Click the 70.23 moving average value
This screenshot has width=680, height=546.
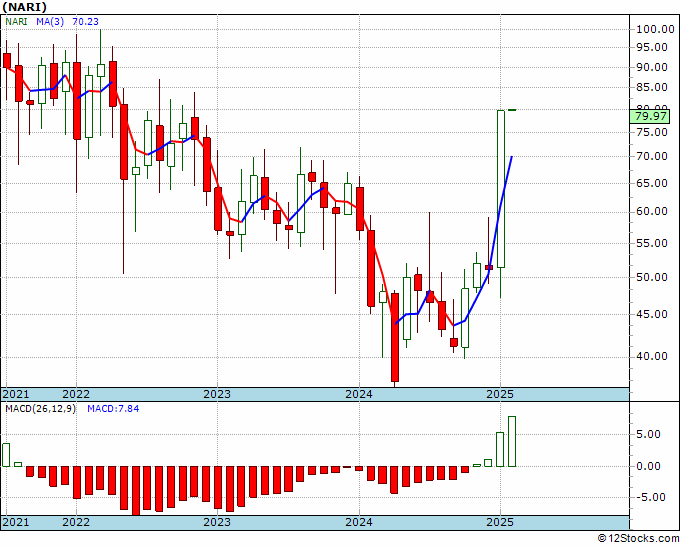click(85, 21)
